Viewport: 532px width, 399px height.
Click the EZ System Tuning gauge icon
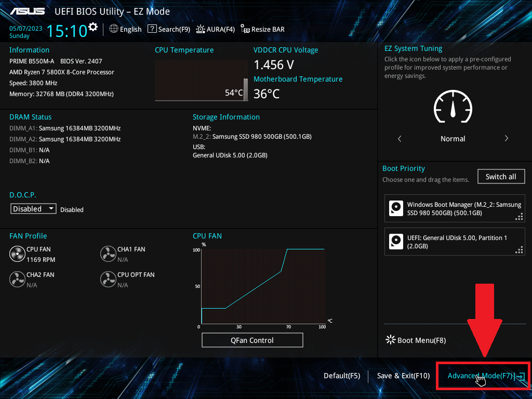coord(453,107)
